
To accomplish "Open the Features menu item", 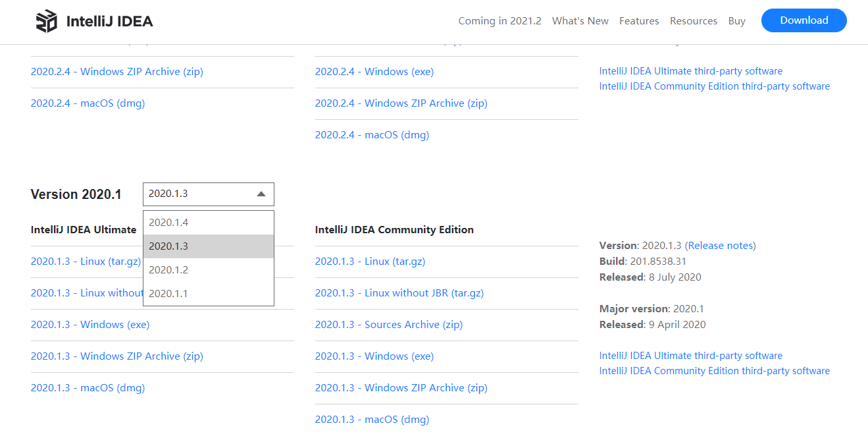I will click(639, 21).
